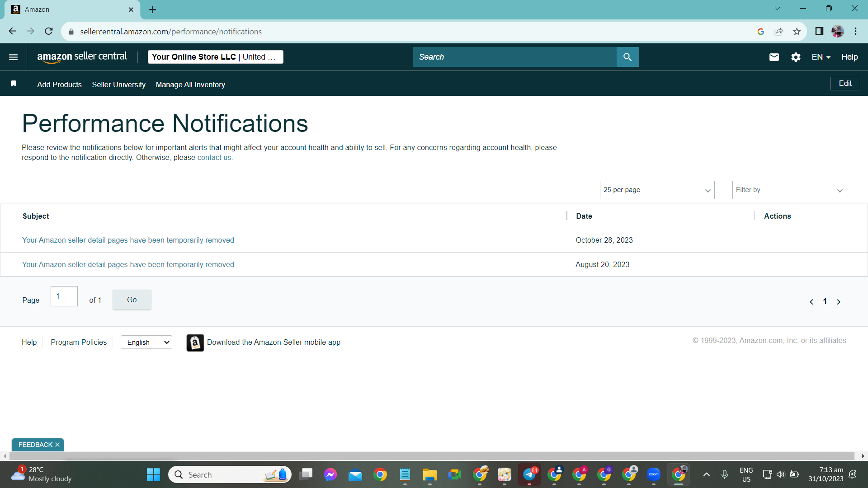Click the Windows taskbar search box
The image size is (868, 488).
pos(230,474)
